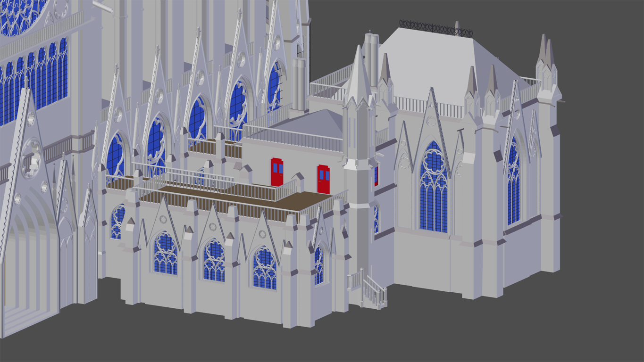Click the pointed spire on the octagonal turret
644x362 pixels.
(359, 75)
